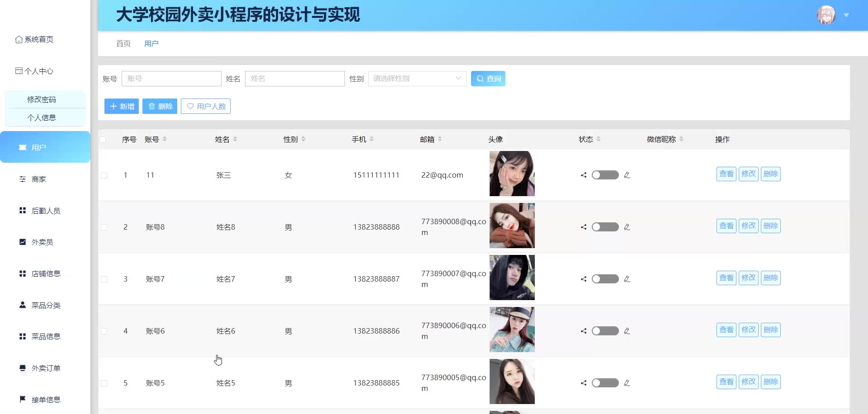Click the 系统首页 home icon in sidebar
The height and width of the screenshot is (414, 868).
[19, 40]
